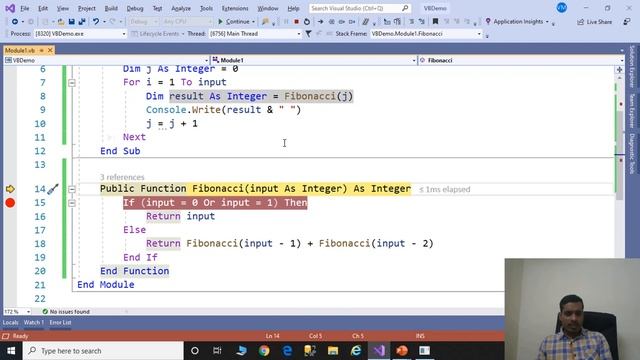Click the 3 references CodeLens link
The height and width of the screenshot is (360, 640).
pos(122,177)
